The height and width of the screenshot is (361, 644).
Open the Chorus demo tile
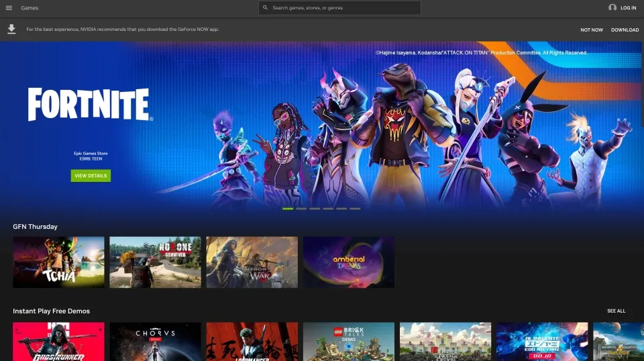click(155, 342)
